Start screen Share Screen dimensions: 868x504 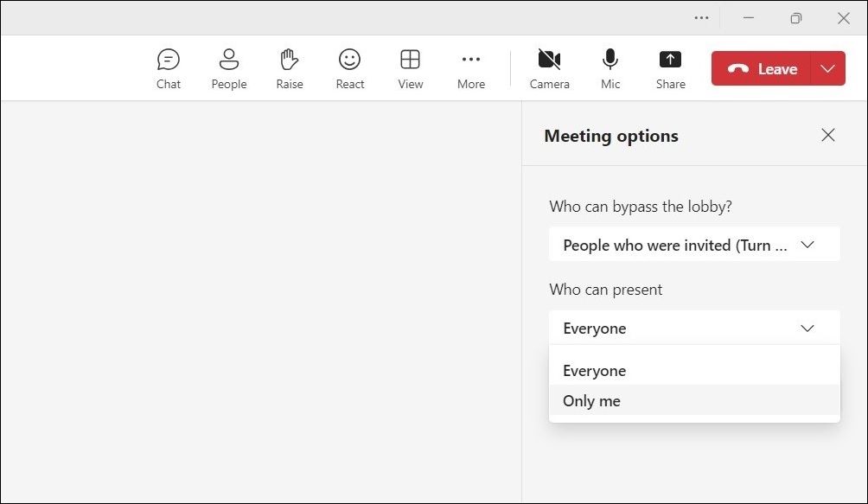click(670, 68)
